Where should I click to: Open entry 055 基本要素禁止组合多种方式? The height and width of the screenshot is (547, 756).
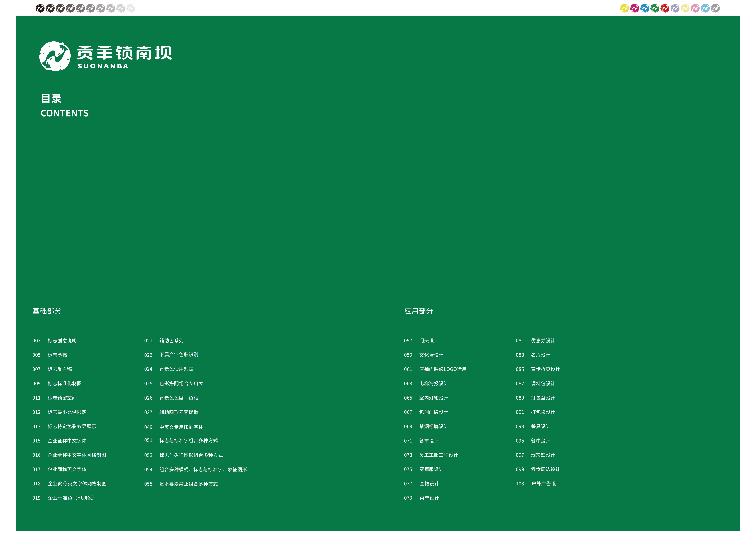(188, 484)
